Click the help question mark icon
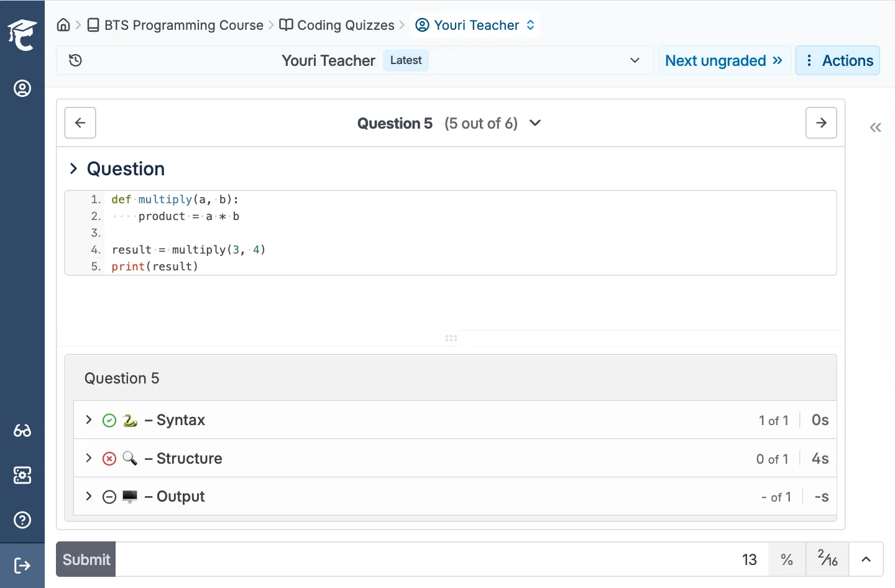This screenshot has height=588, width=895. tap(22, 520)
